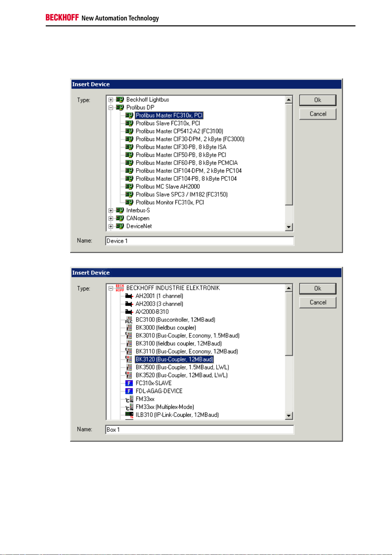Image resolution: width=392 pixels, height=555 pixels.
Task: Select the FM33xx entry without Multiplex-Mode
Action: tap(145, 399)
